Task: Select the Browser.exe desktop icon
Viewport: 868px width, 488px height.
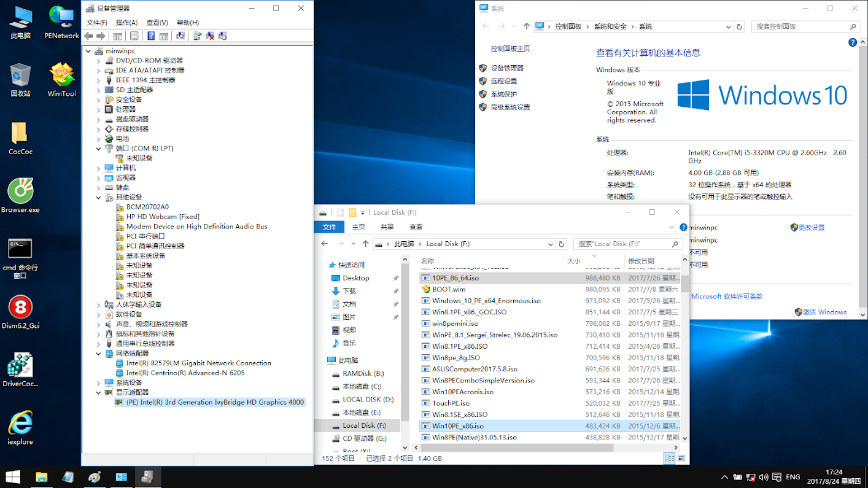Action: [x=20, y=196]
